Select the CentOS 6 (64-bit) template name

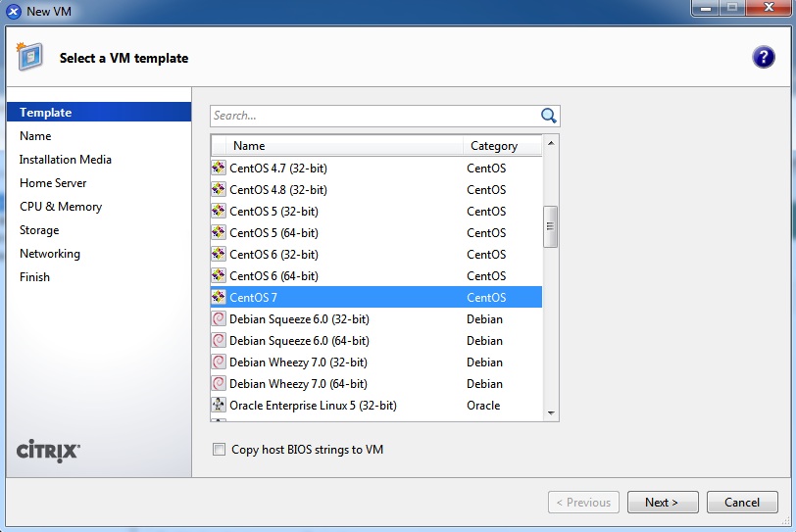(x=274, y=276)
